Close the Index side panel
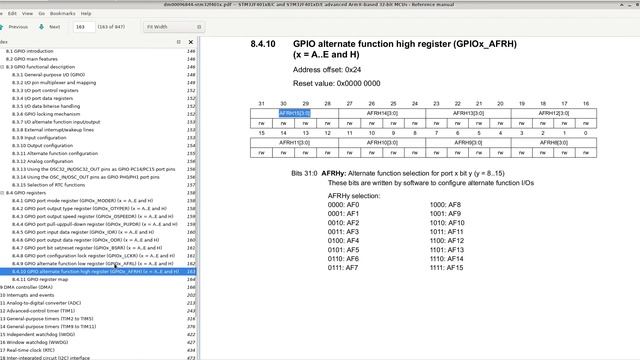Screen dimensions: 640x360 point(191,42)
